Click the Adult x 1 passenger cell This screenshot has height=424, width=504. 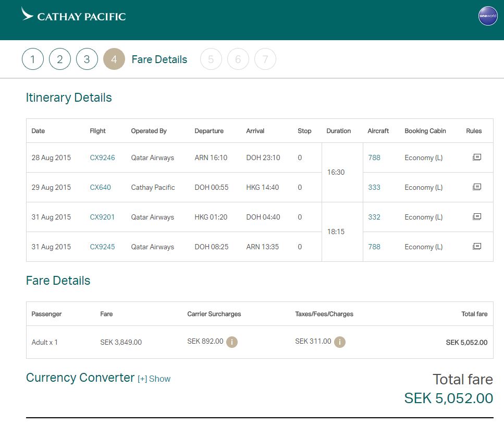[45, 342]
